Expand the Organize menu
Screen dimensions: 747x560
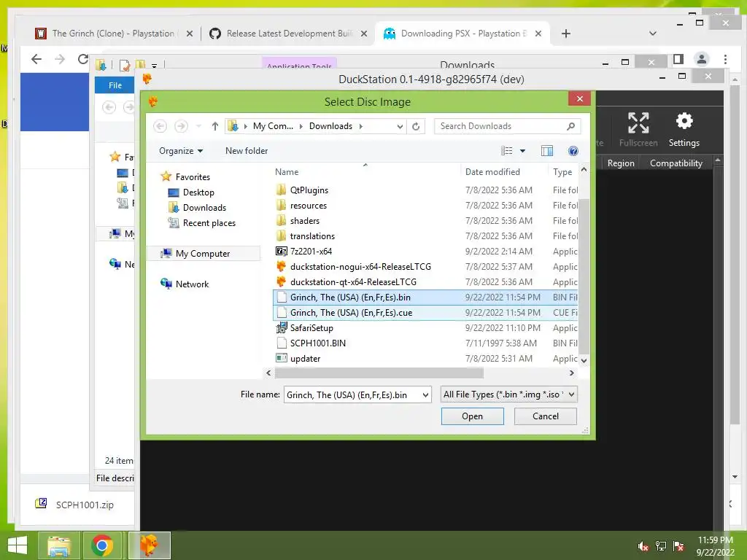pos(181,151)
